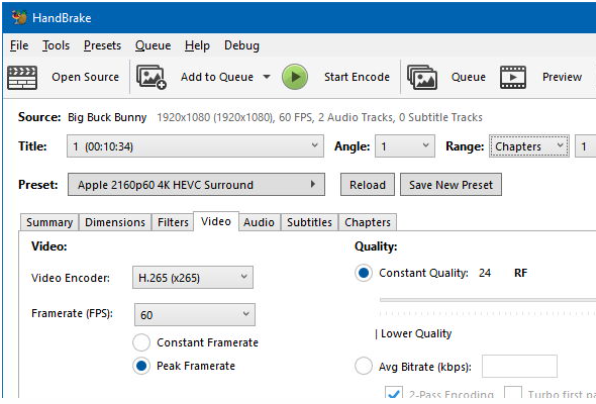Image resolution: width=596 pixels, height=404 pixels.
Task: Open the Preset selector showing Apple 2160p60
Action: point(196,185)
